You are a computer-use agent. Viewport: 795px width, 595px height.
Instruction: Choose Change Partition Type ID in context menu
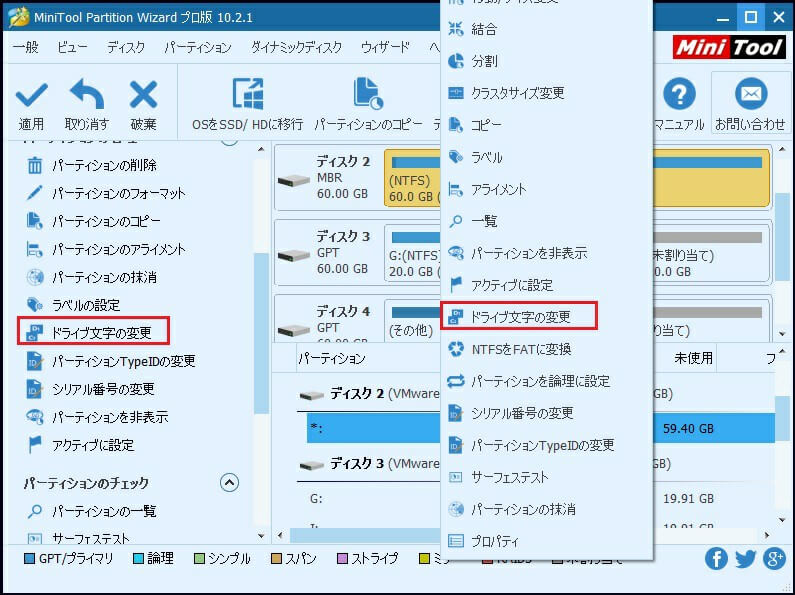click(547, 445)
